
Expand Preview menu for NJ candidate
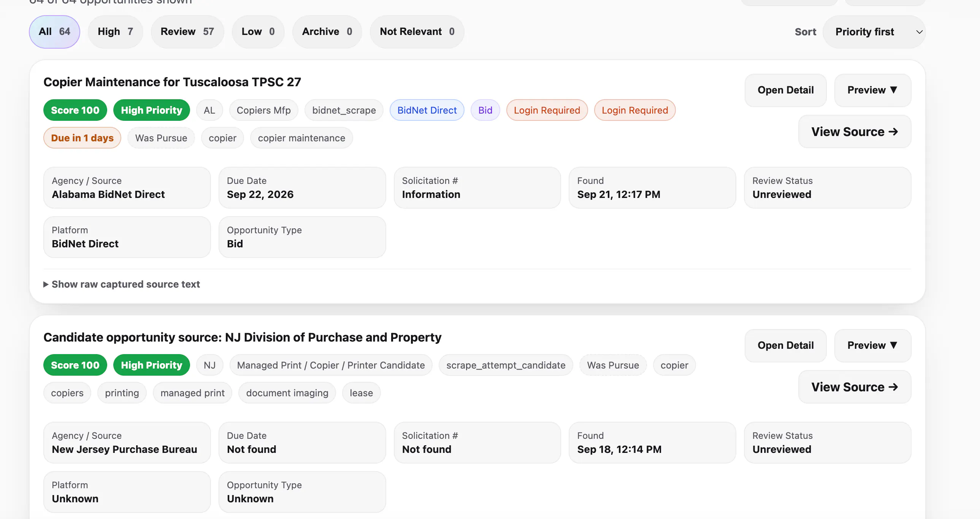point(872,345)
